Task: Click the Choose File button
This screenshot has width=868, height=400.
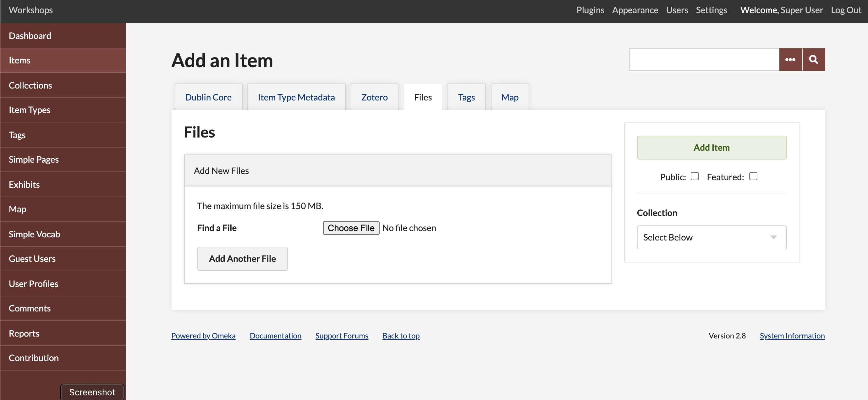Action: point(352,227)
